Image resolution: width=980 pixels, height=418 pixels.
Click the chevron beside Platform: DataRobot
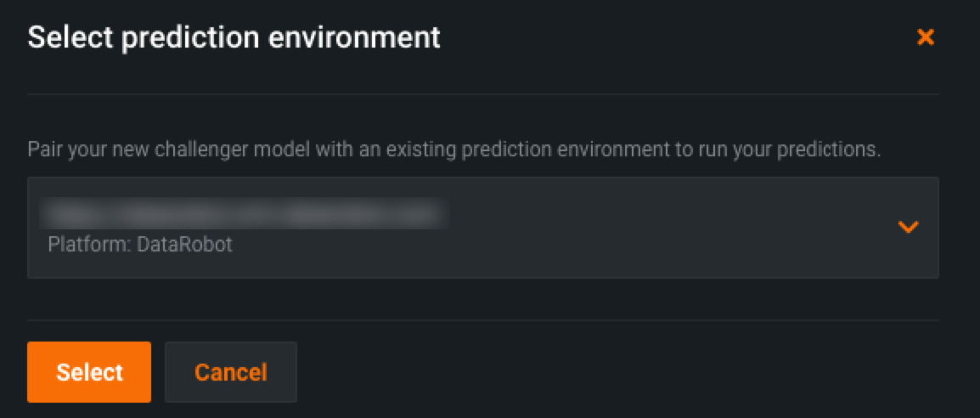click(x=908, y=227)
